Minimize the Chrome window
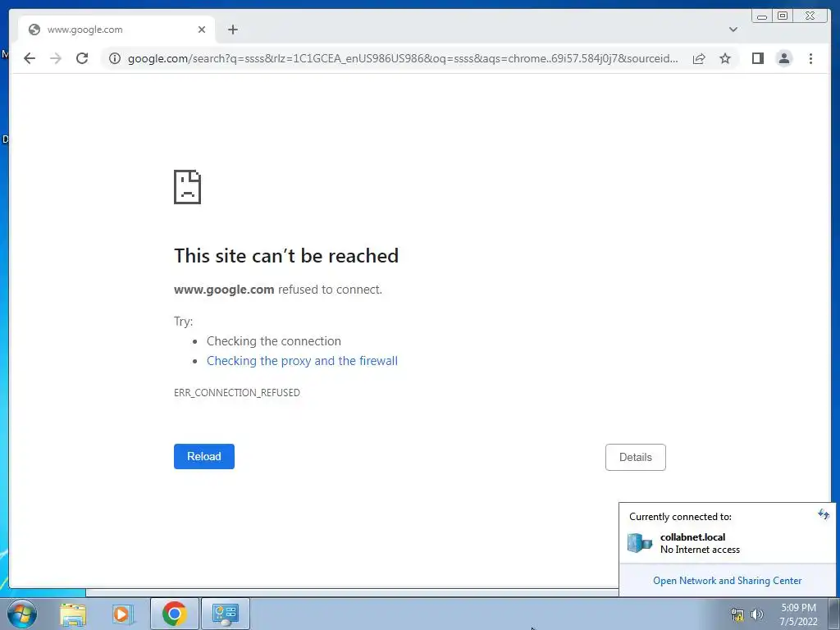This screenshot has height=630, width=840. click(x=762, y=16)
